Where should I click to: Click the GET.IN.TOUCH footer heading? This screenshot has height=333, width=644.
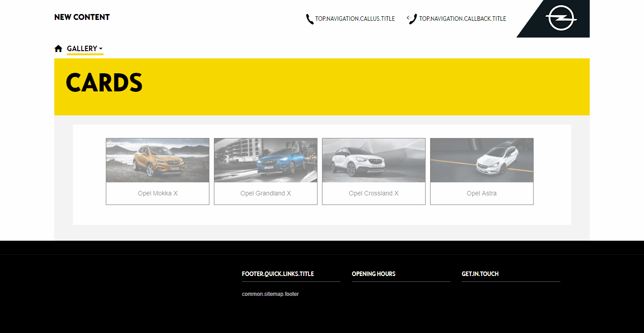(480, 274)
